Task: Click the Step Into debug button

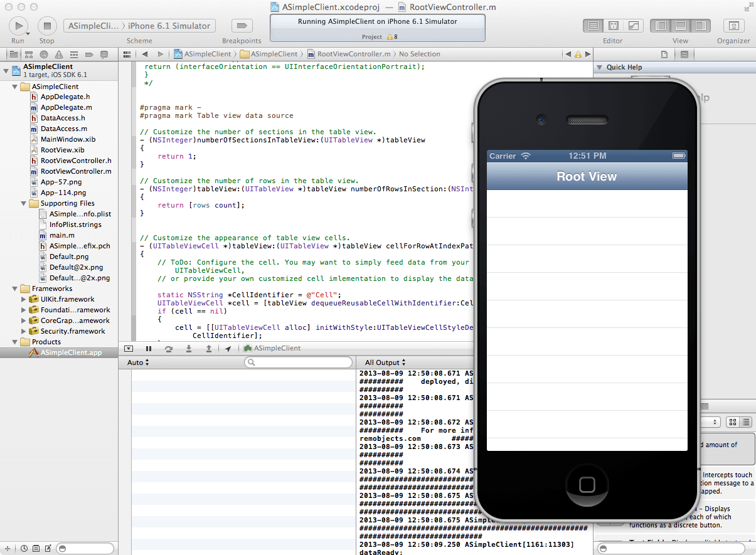Action: pyautogui.click(x=188, y=348)
